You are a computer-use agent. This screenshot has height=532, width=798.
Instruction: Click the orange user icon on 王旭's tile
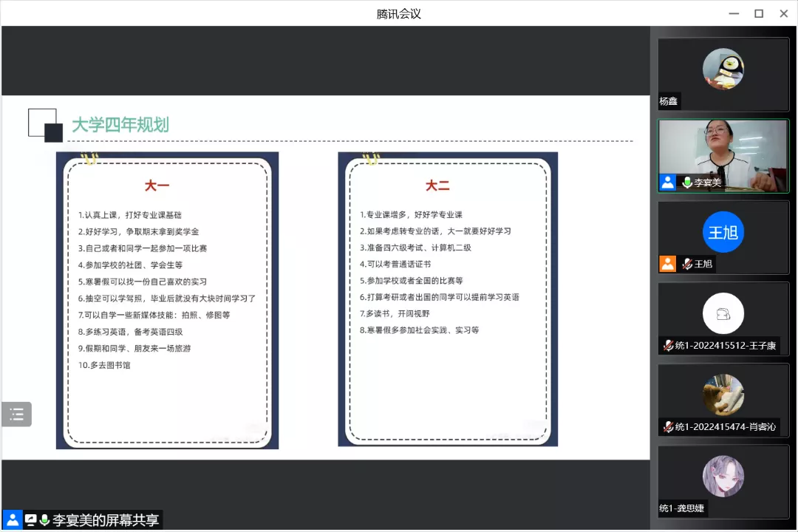(668, 264)
